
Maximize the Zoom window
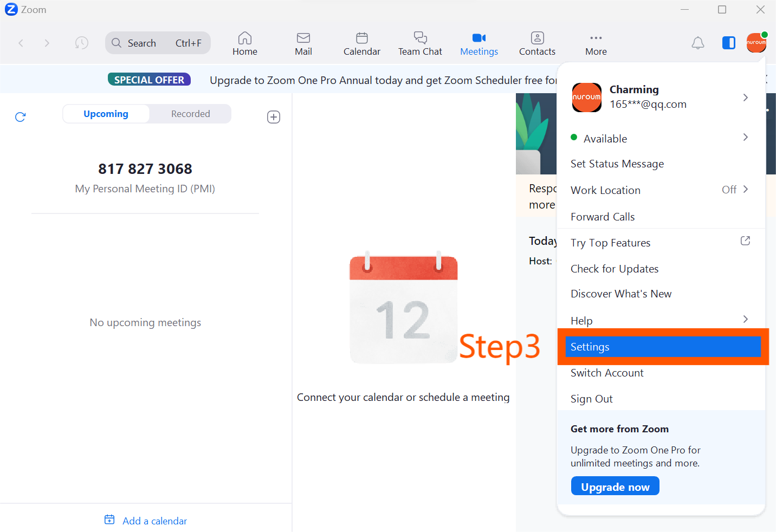click(x=722, y=10)
